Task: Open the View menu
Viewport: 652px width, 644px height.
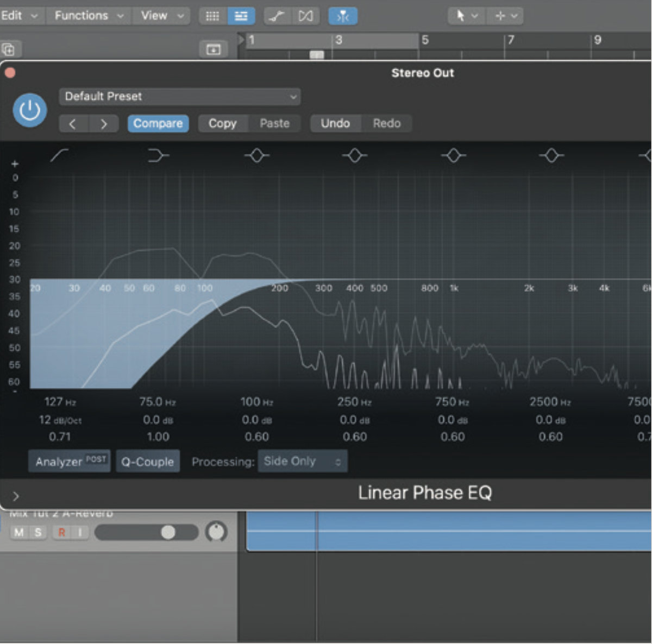Action: (154, 16)
